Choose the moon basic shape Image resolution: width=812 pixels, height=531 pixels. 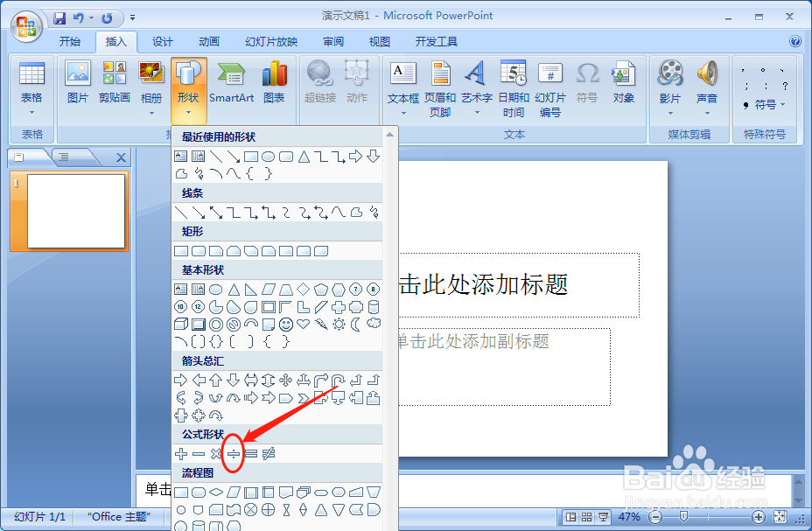[x=356, y=325]
